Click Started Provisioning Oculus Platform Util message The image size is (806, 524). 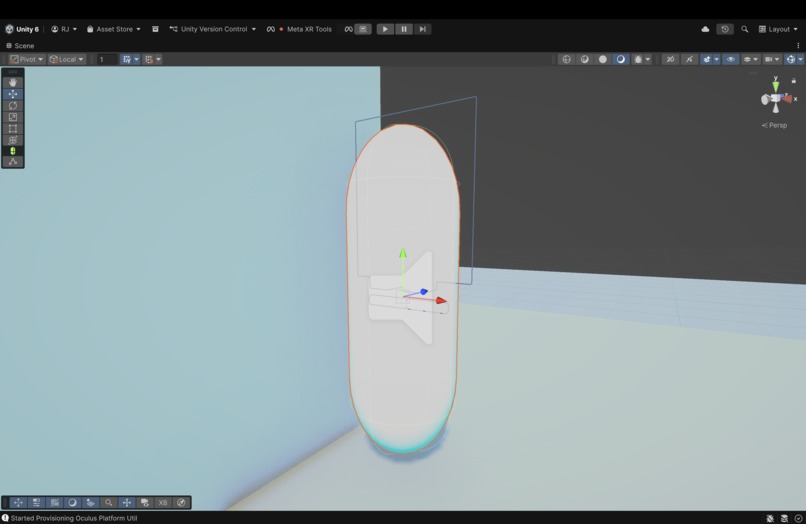(74, 518)
